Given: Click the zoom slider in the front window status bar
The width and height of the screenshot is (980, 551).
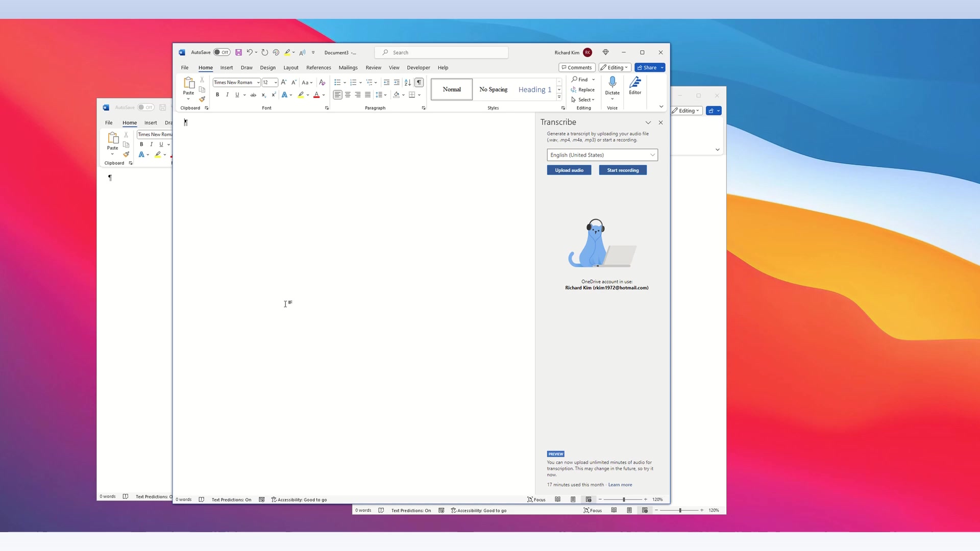Looking at the screenshot, I should [623, 499].
